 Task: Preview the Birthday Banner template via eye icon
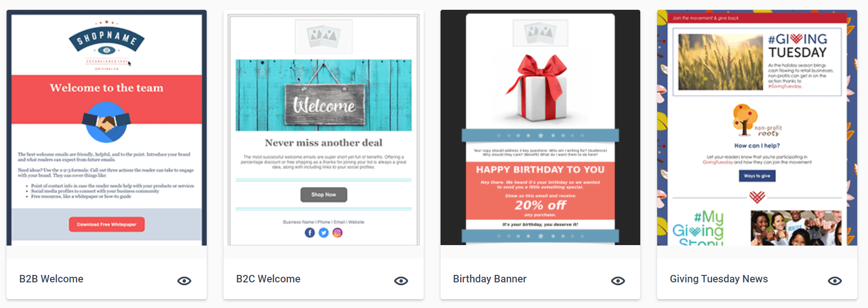click(x=618, y=281)
